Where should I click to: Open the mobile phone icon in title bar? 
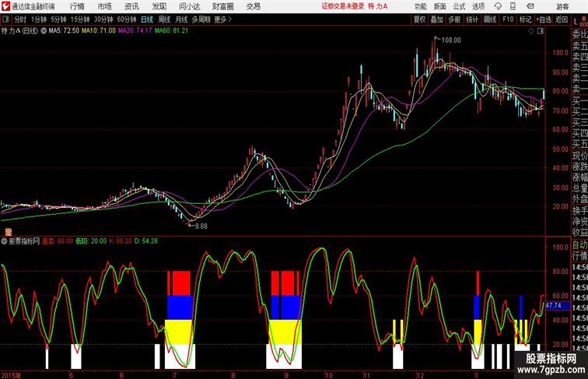click(x=513, y=6)
